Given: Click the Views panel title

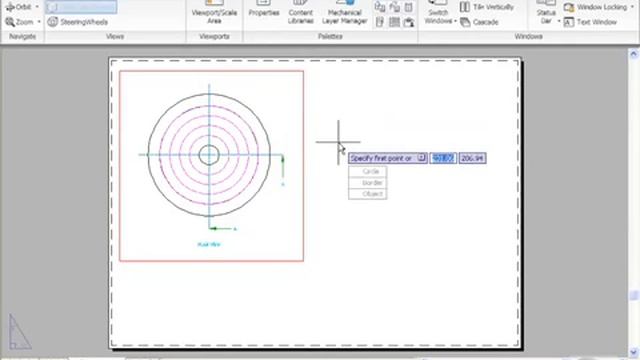Looking at the screenshot, I should point(115,36).
